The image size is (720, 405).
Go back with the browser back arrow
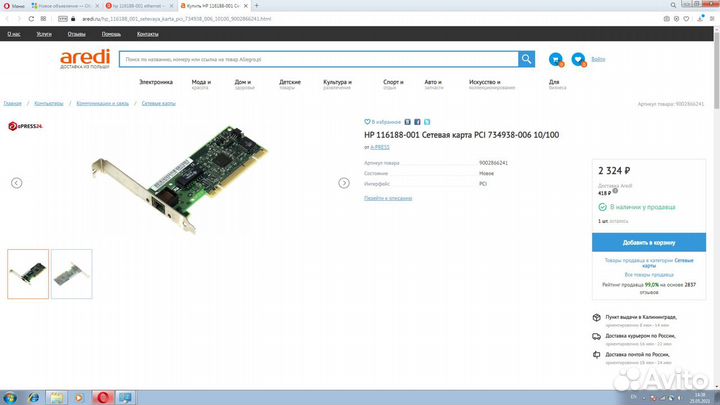7,19
